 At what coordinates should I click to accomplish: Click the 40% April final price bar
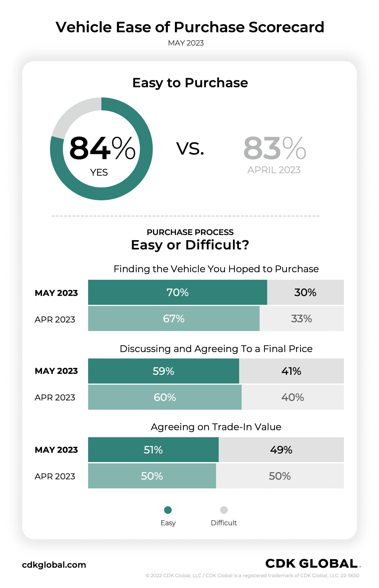pos(293,397)
